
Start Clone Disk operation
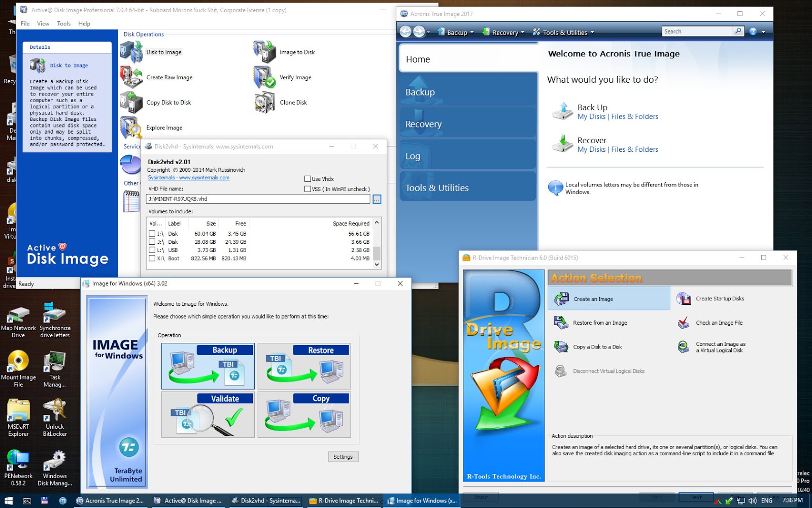click(281, 102)
